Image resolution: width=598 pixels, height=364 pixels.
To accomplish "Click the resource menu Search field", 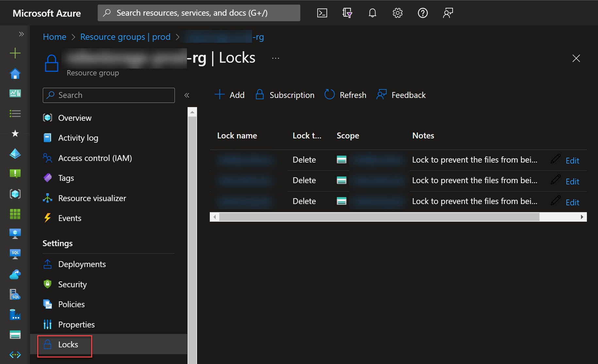I will (109, 95).
